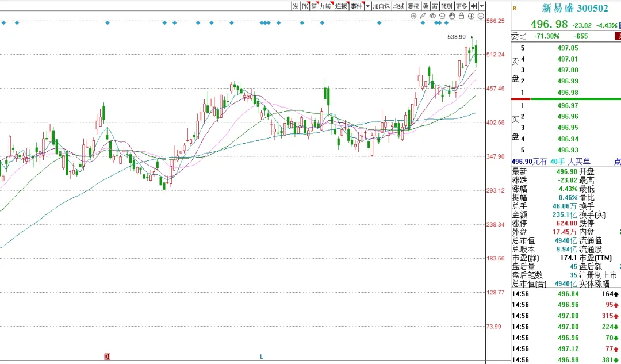Click red-green buy/sell ratio bar
621x364 pixels.
566,99
